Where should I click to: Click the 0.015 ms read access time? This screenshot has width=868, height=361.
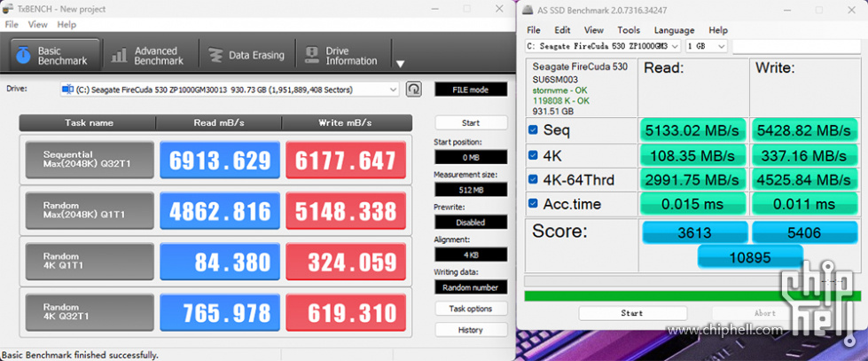(x=693, y=204)
